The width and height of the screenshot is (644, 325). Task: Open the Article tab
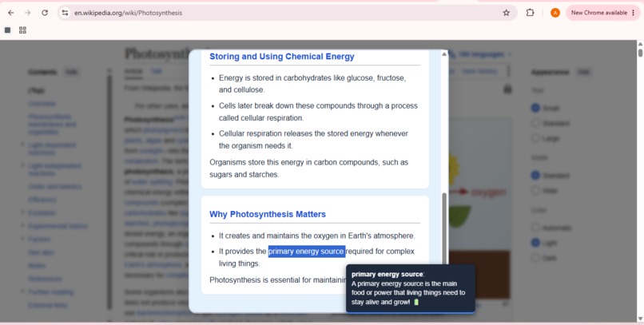pyautogui.click(x=133, y=71)
